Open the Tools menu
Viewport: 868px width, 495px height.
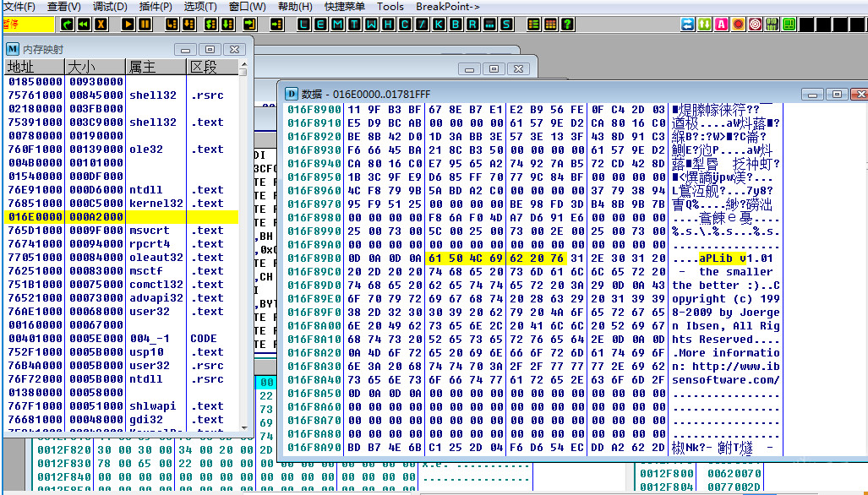point(390,7)
